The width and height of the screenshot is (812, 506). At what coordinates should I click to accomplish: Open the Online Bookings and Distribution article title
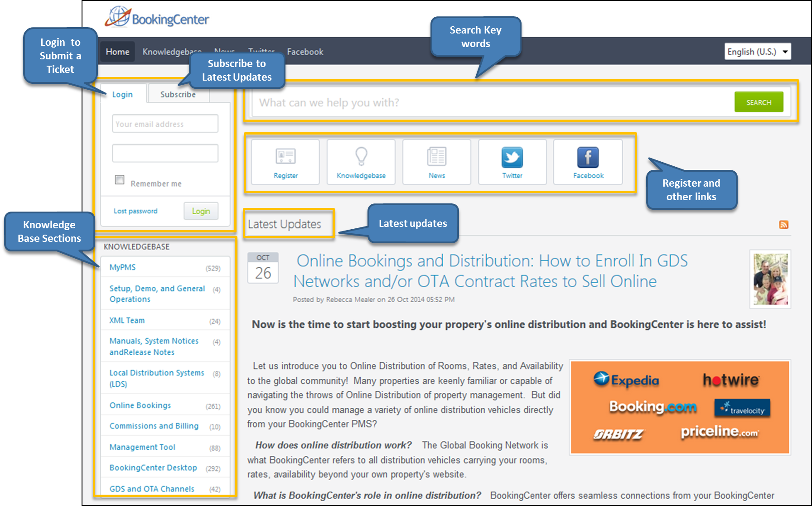491,271
